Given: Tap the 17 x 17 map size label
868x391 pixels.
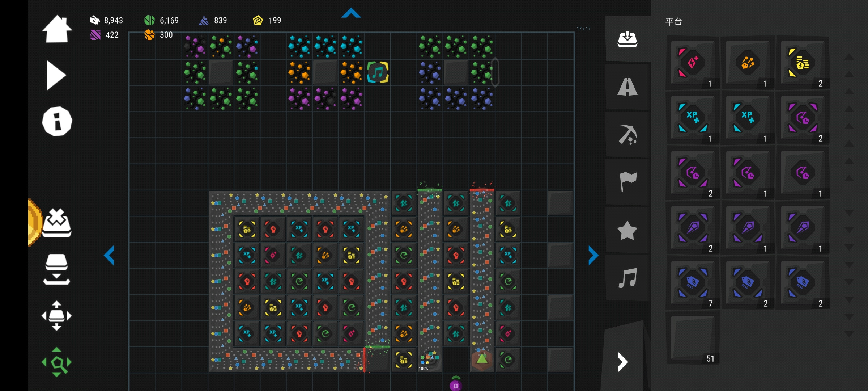Looking at the screenshot, I should pos(583,29).
